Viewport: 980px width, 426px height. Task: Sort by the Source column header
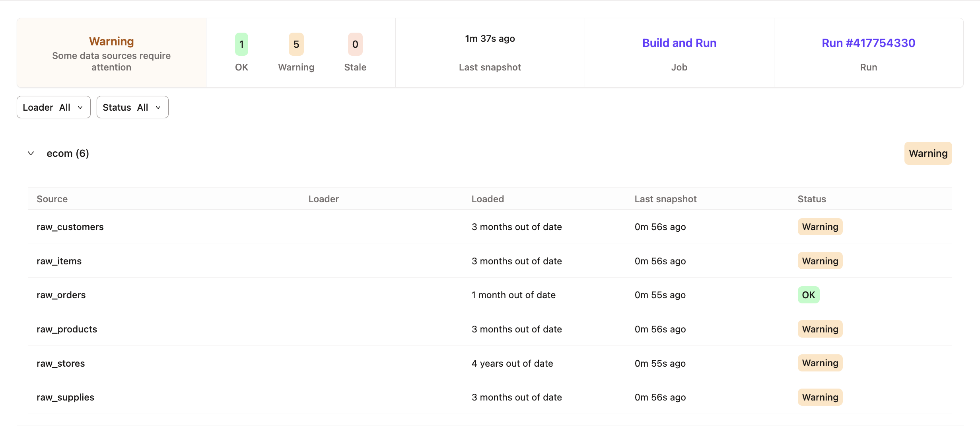click(x=52, y=199)
